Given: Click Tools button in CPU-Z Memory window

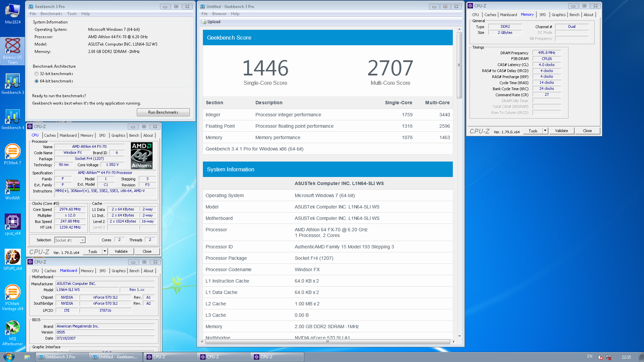Looking at the screenshot, I should coord(533,131).
